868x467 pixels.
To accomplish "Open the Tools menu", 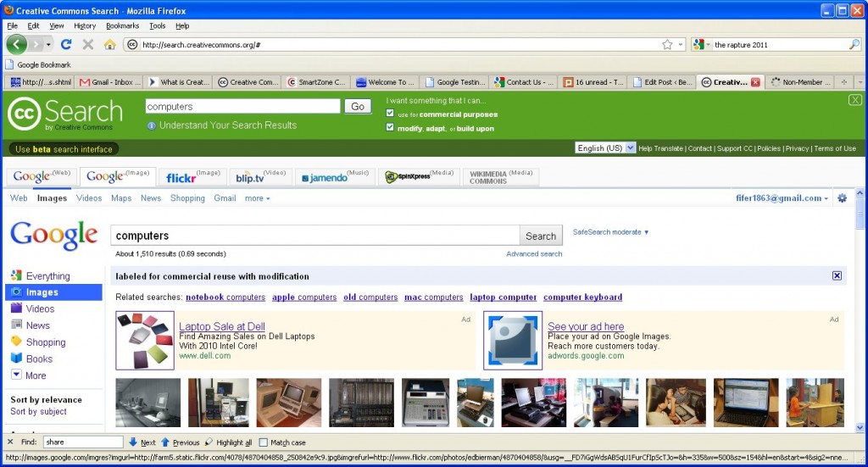I will 157,25.
